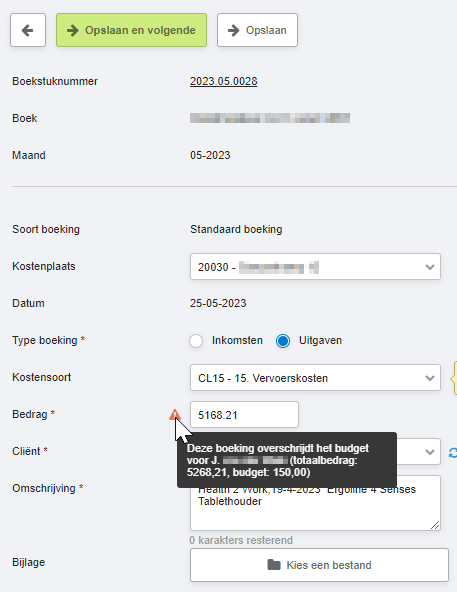The height and width of the screenshot is (592, 457).
Task: Click the Opslaan button
Action: (x=257, y=30)
